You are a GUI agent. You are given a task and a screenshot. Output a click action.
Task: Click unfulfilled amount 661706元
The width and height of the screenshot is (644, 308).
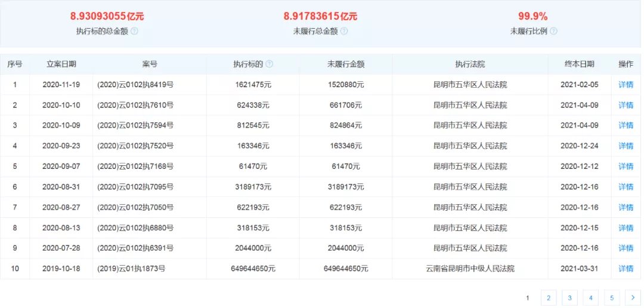346,105
